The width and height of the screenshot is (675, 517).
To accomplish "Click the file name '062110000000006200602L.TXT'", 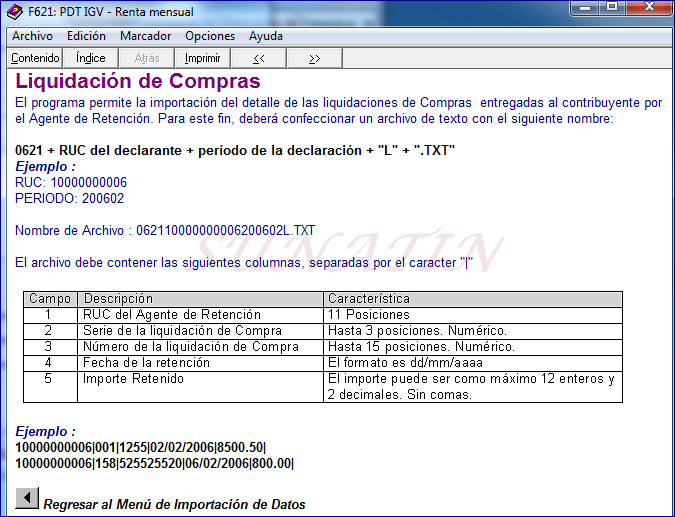I will 226,230.
